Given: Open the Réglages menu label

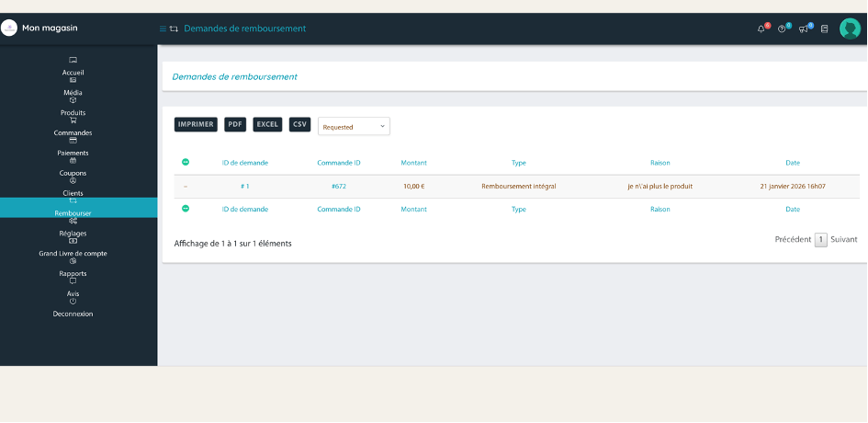Looking at the screenshot, I should pyautogui.click(x=73, y=234).
